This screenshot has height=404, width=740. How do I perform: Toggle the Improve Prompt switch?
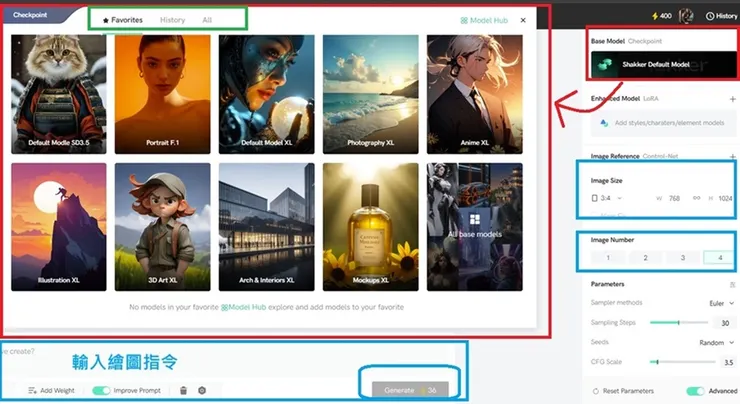[x=101, y=390]
